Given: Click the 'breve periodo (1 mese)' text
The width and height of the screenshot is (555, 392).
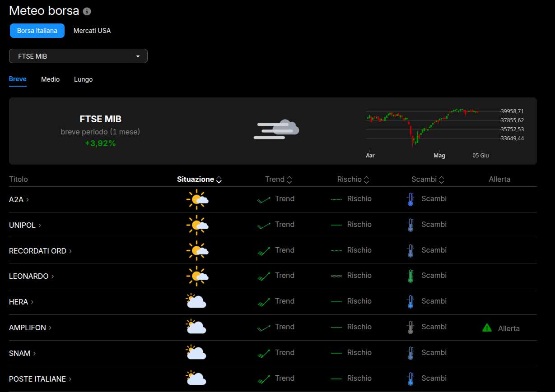Looking at the screenshot, I should coord(100,132).
